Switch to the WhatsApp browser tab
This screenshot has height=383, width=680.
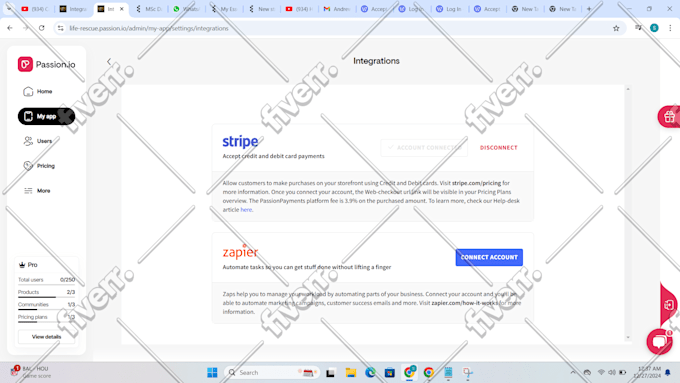click(x=186, y=9)
